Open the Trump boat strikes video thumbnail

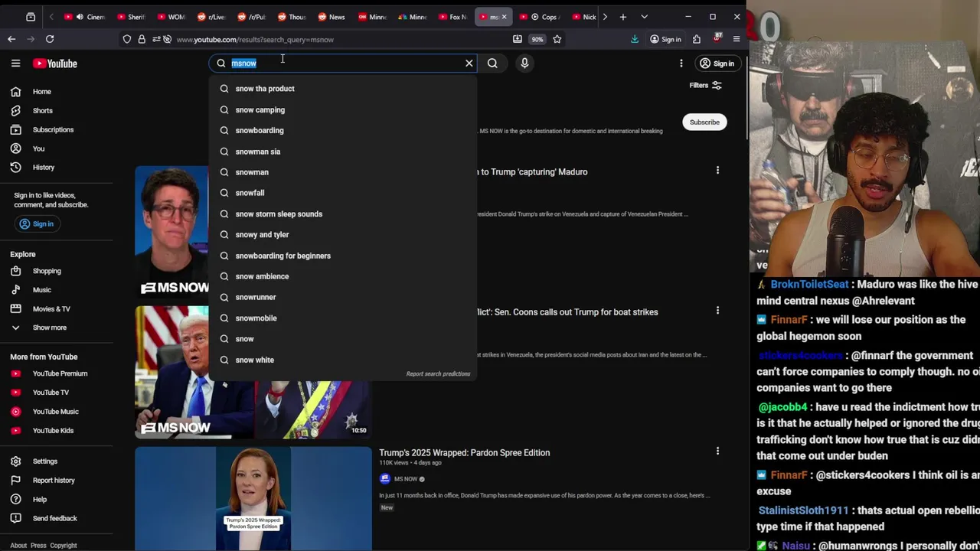click(253, 372)
